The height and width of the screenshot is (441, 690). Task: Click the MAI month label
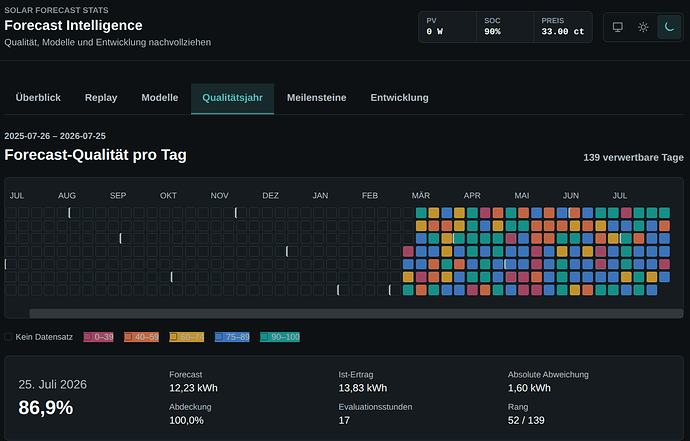point(522,195)
